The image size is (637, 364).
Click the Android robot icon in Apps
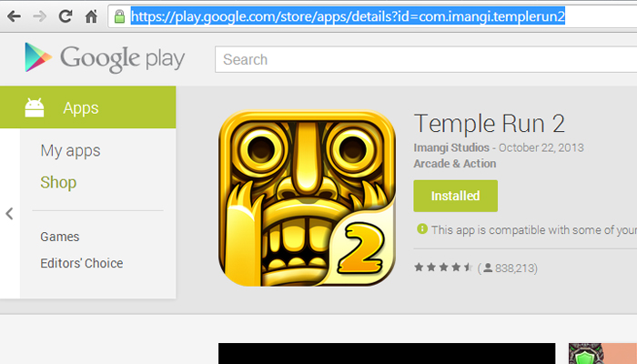click(35, 107)
